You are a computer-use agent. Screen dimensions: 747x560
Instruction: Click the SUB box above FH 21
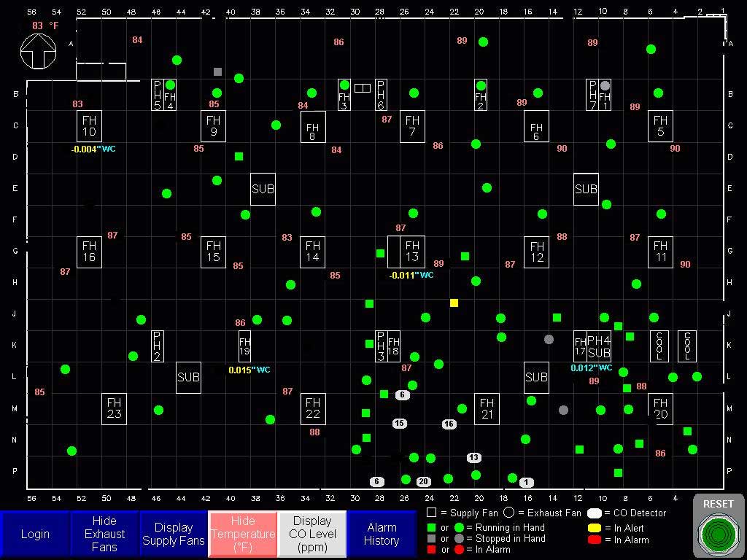point(536,378)
